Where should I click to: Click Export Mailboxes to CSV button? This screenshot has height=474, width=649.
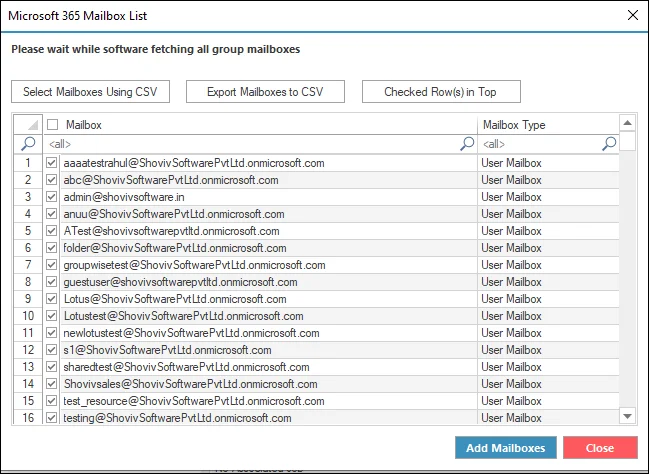tap(265, 91)
